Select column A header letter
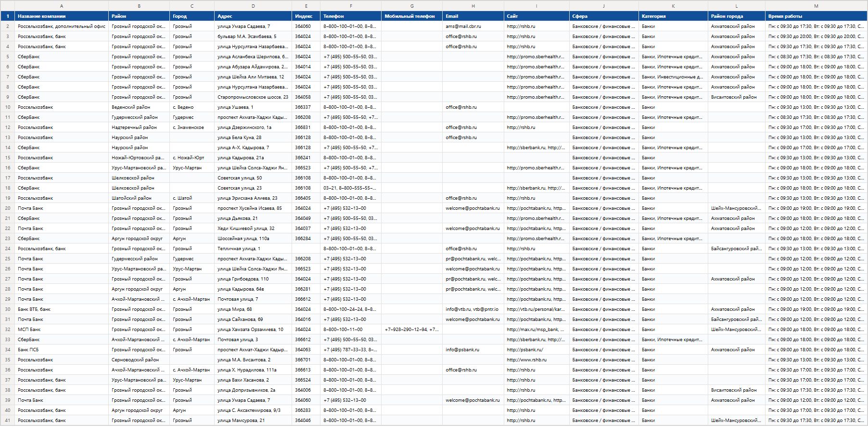Viewport: 868px width, 434px height. pos(62,6)
